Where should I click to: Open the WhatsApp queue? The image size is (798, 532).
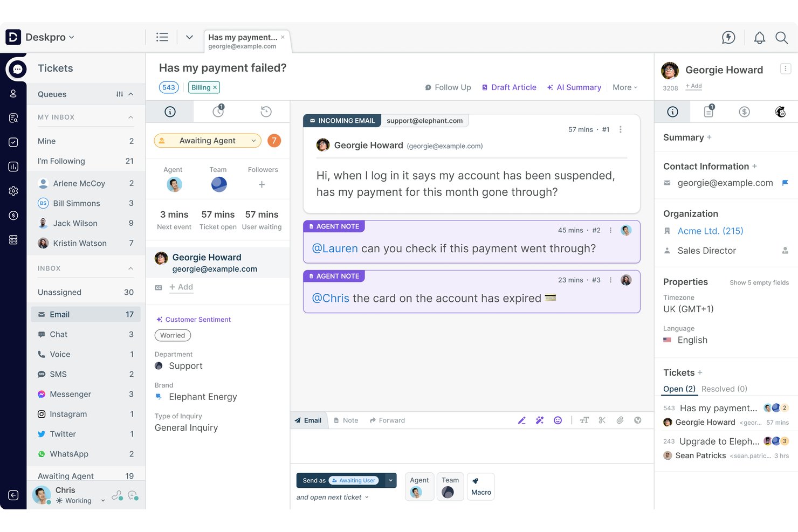(86, 454)
